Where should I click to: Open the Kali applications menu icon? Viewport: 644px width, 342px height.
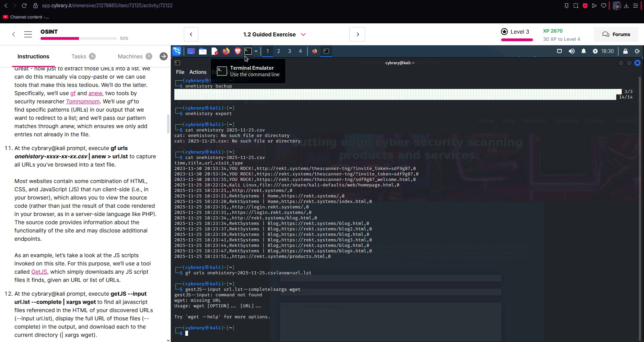177,51
